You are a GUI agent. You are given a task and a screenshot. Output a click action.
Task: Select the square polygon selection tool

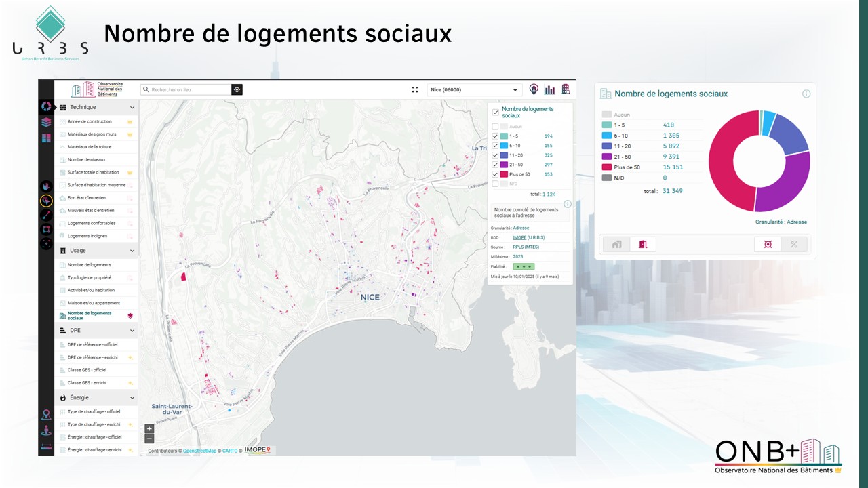click(46, 229)
